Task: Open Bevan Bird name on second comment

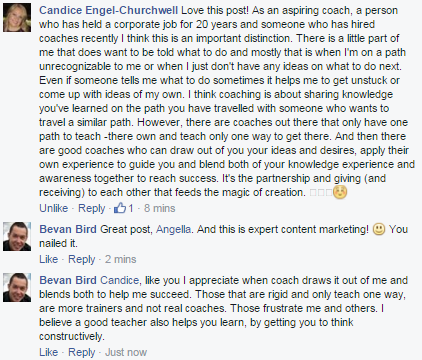Action: pos(68,229)
